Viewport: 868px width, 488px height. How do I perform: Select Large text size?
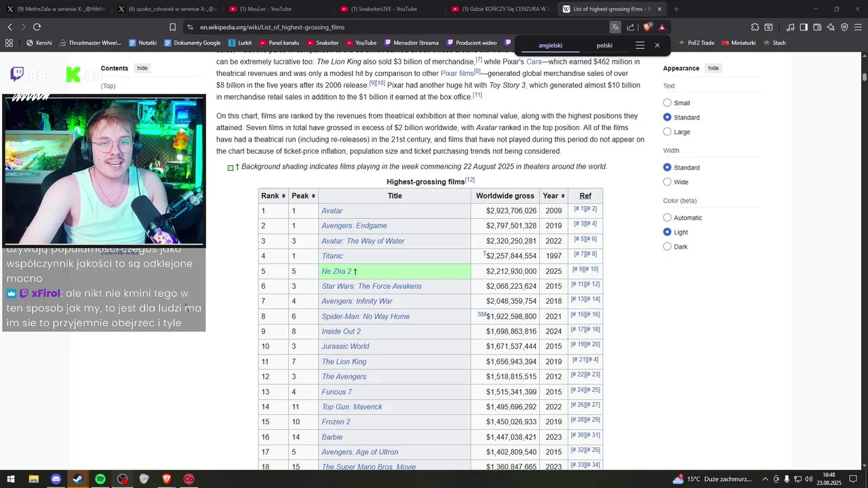pyautogui.click(x=667, y=132)
